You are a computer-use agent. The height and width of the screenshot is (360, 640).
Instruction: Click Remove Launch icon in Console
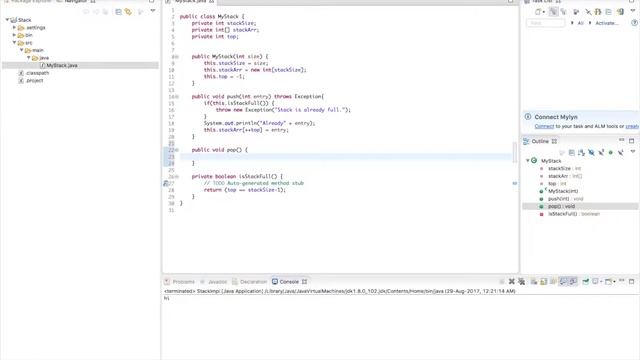511,282
